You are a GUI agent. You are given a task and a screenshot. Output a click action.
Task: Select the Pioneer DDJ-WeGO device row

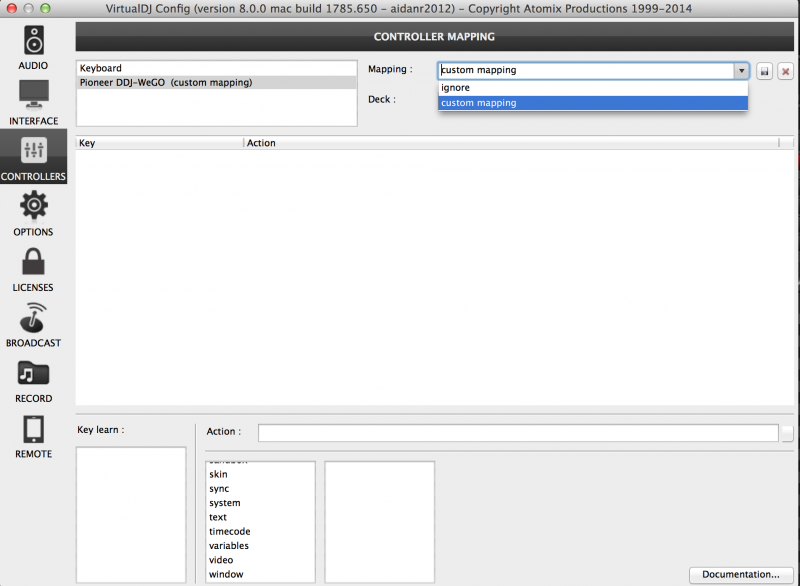click(216, 83)
